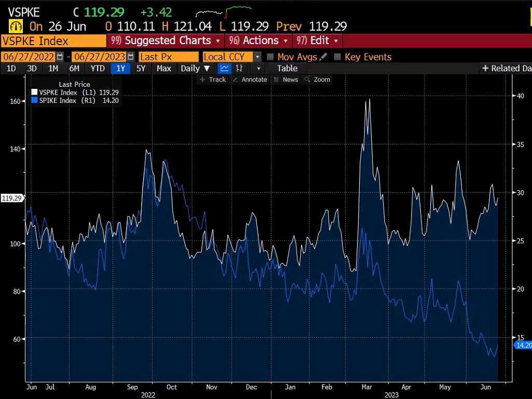Enable the Mov Avgs checkbox
532x399 pixels.
(x=270, y=57)
